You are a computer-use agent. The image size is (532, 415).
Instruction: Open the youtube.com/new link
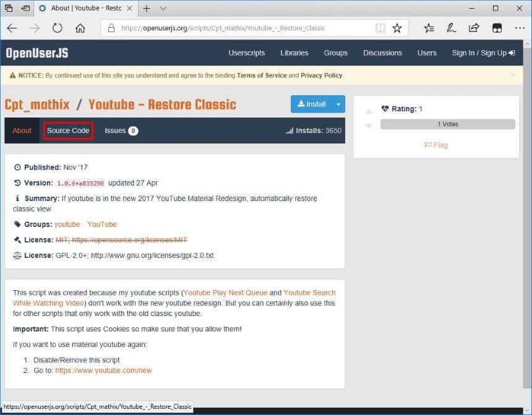(103, 370)
